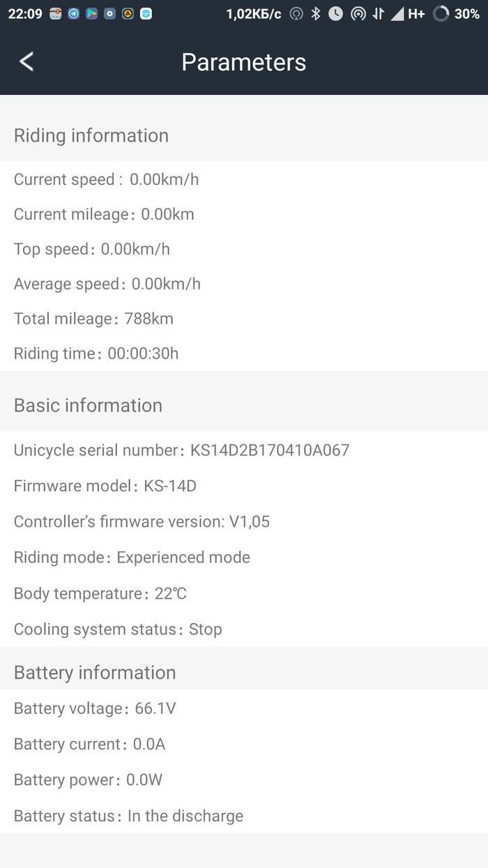The image size is (488, 868).
Task: Tap the alarm clock status icon
Action: [336, 13]
